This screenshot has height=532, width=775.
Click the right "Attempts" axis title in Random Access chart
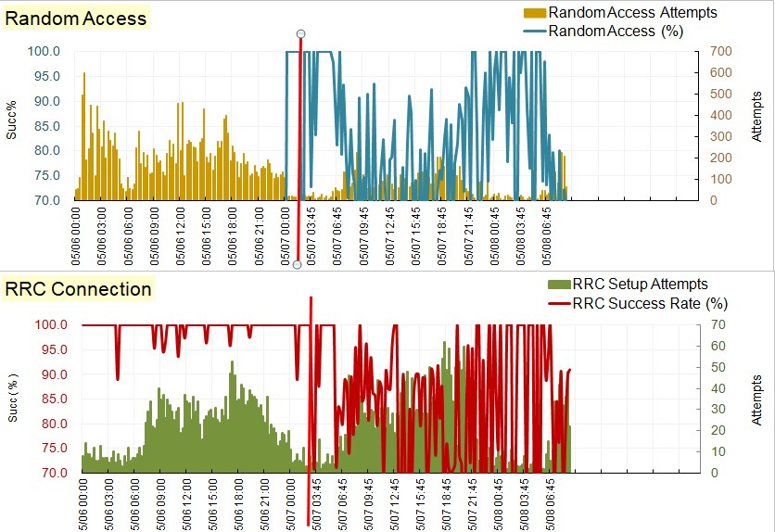(x=756, y=125)
